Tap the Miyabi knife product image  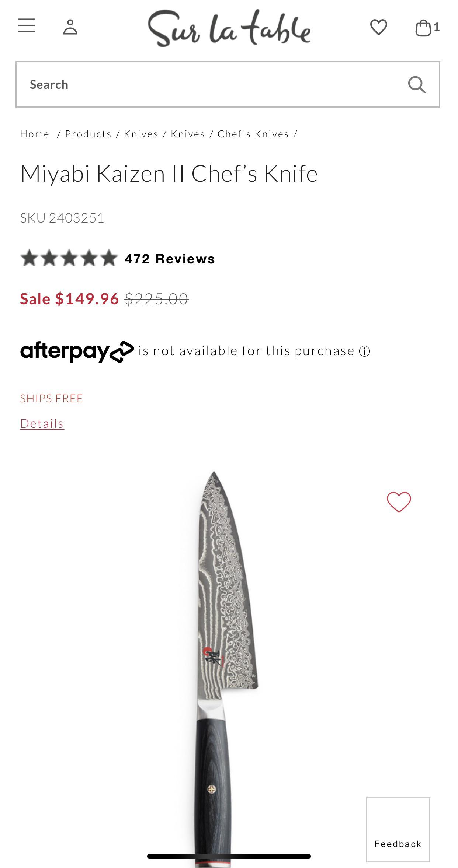click(221, 645)
